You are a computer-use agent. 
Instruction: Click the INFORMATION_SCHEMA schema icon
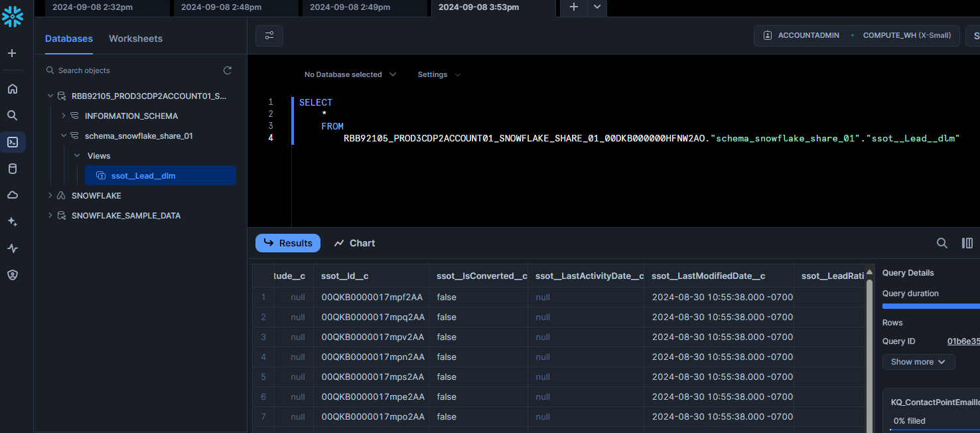click(x=75, y=116)
